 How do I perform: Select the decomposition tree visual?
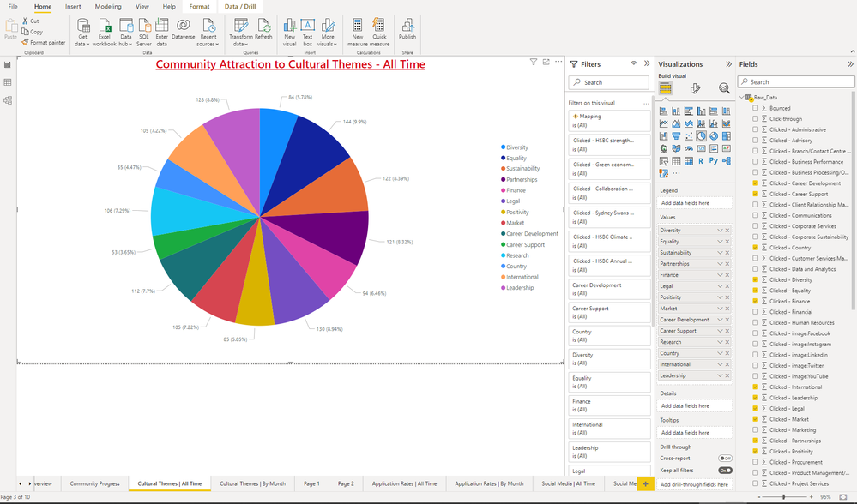click(727, 161)
